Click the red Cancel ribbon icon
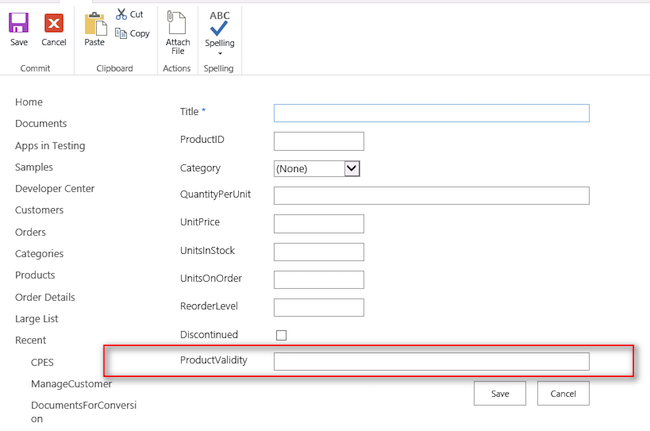The image size is (650, 431). 54,23
